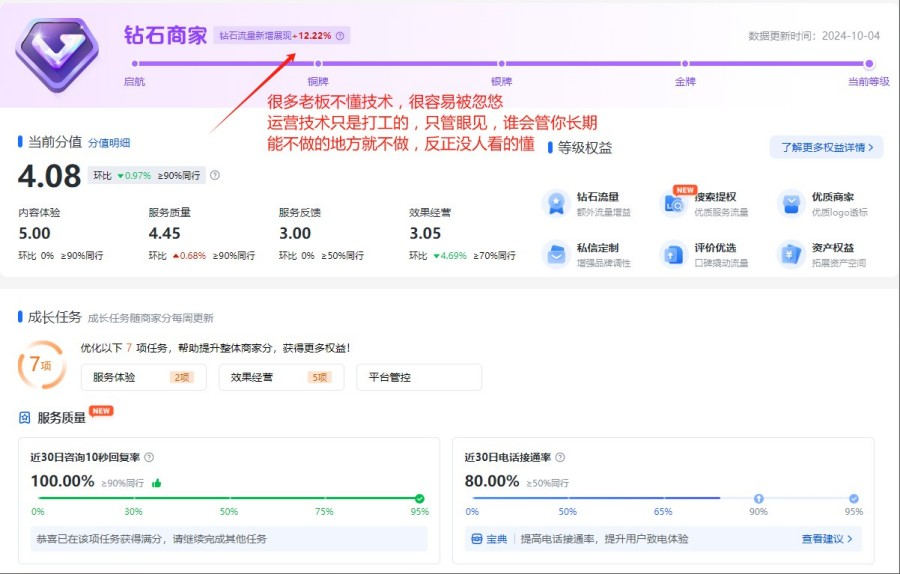Click the 90% marker on call rate slider
The image size is (900, 574).
(758, 498)
